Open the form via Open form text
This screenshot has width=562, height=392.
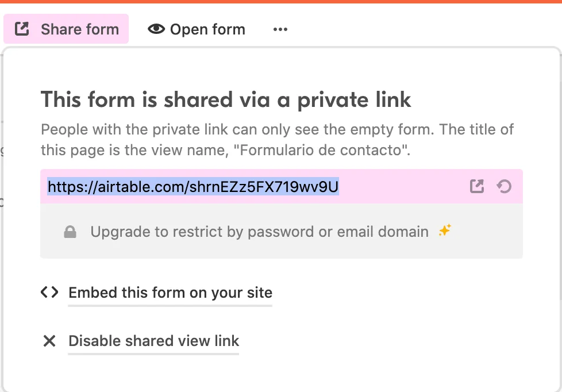[x=207, y=29]
